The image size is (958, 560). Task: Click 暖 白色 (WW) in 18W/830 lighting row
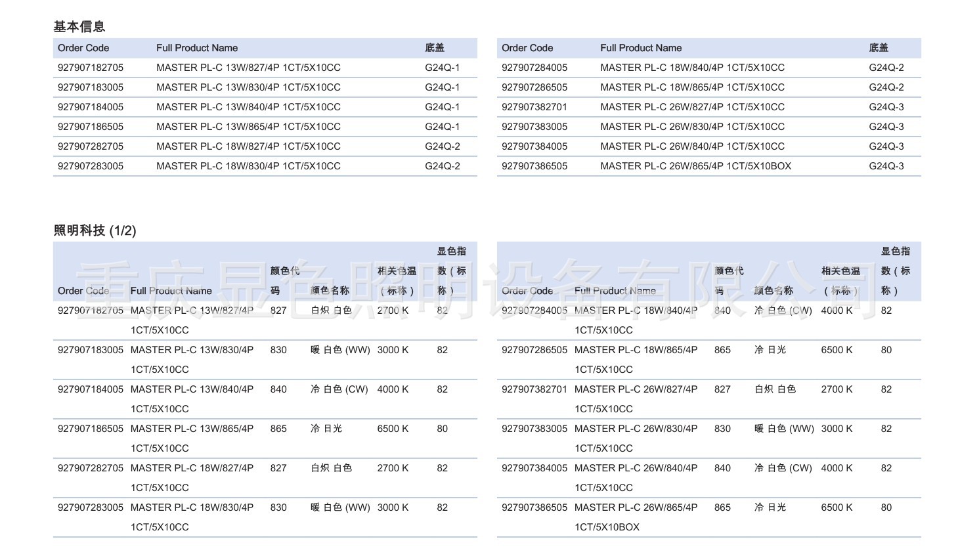[341, 507]
